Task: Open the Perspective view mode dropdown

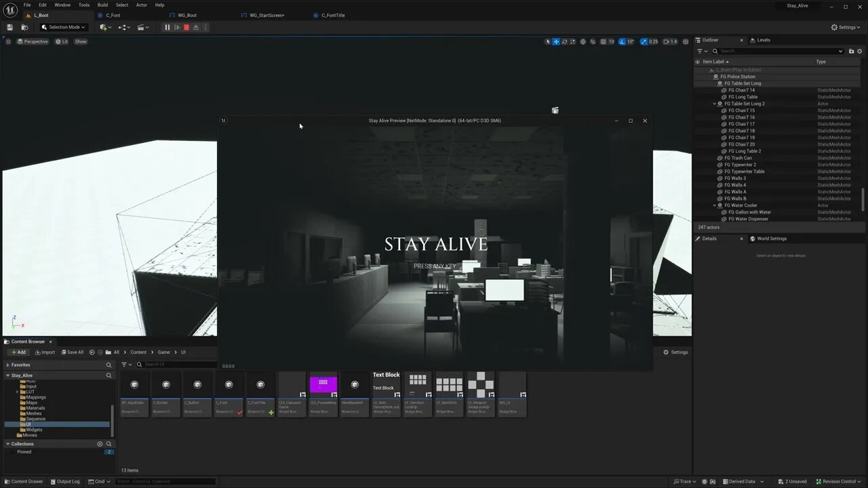Action: (33, 41)
